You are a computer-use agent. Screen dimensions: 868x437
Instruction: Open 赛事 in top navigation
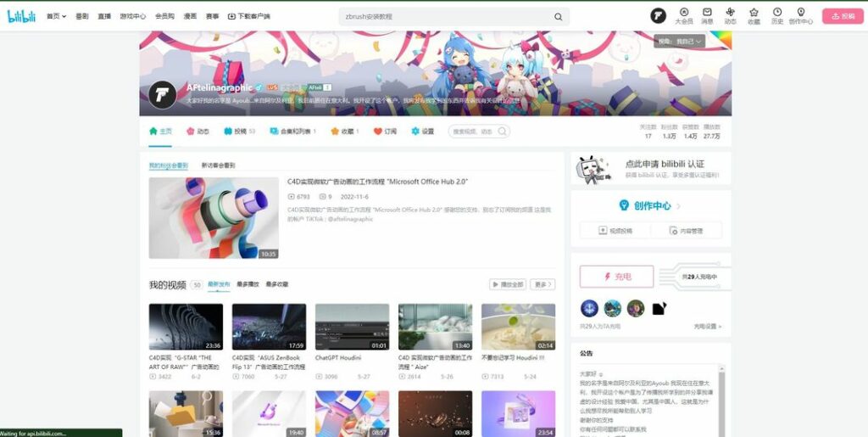(x=212, y=17)
